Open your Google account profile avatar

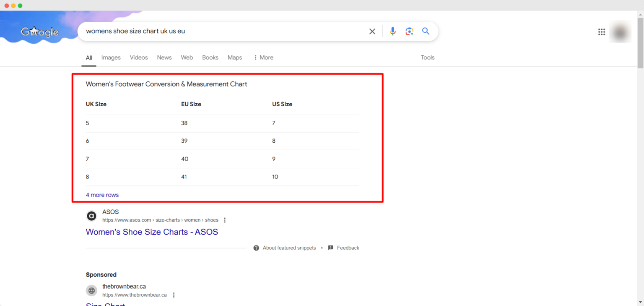620,31
